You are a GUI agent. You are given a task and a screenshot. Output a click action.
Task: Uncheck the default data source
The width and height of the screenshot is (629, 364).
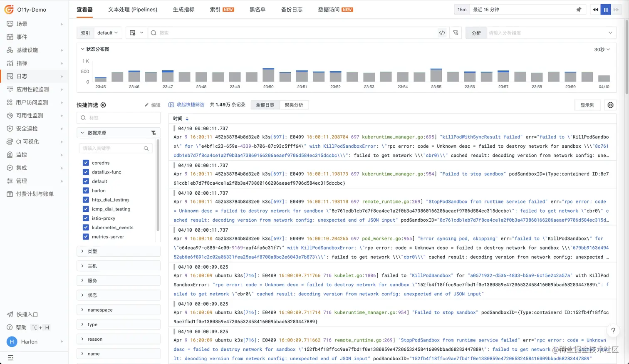pyautogui.click(x=86, y=181)
